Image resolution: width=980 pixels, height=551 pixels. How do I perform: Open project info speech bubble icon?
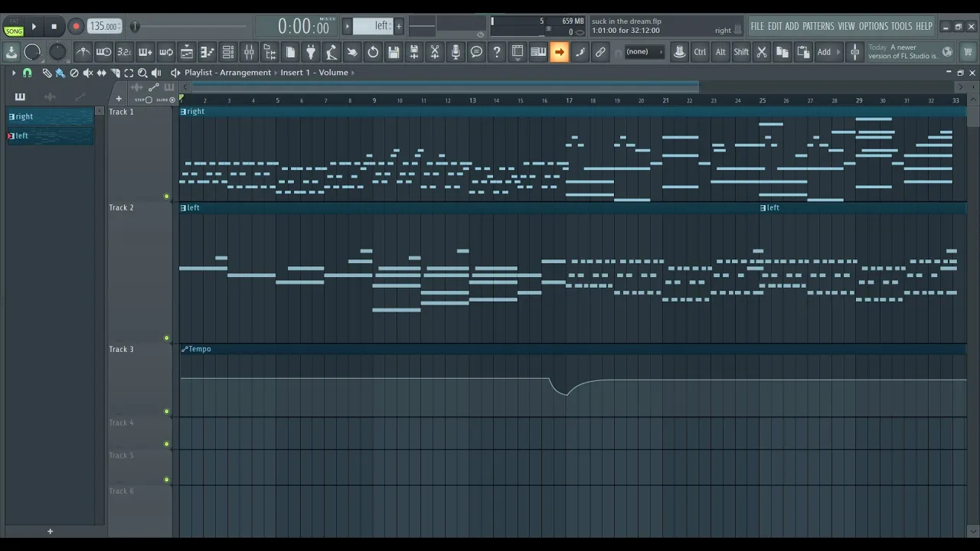pyautogui.click(x=476, y=52)
